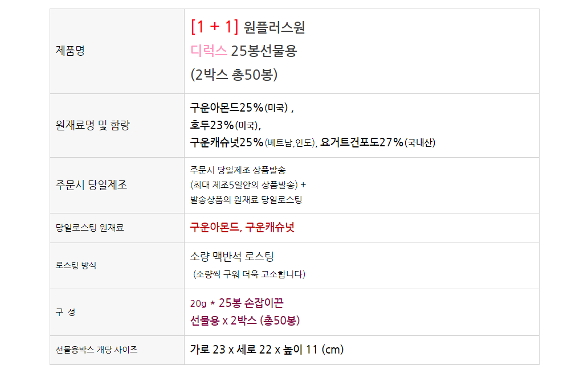Screen dimensions: 588x382
Task: Click the 주문시 당일제조 상품발송 description line
Action: 238,171
